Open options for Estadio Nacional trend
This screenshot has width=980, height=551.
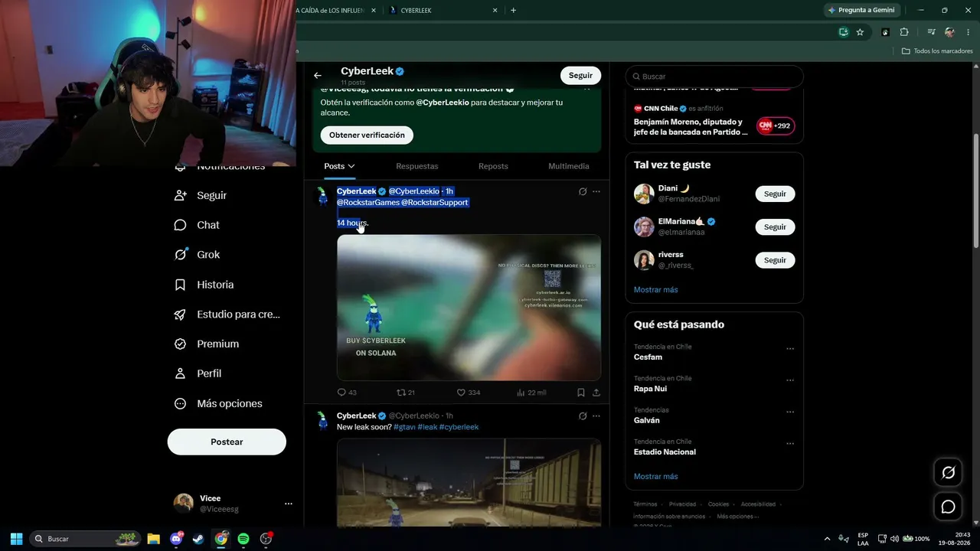(790, 444)
